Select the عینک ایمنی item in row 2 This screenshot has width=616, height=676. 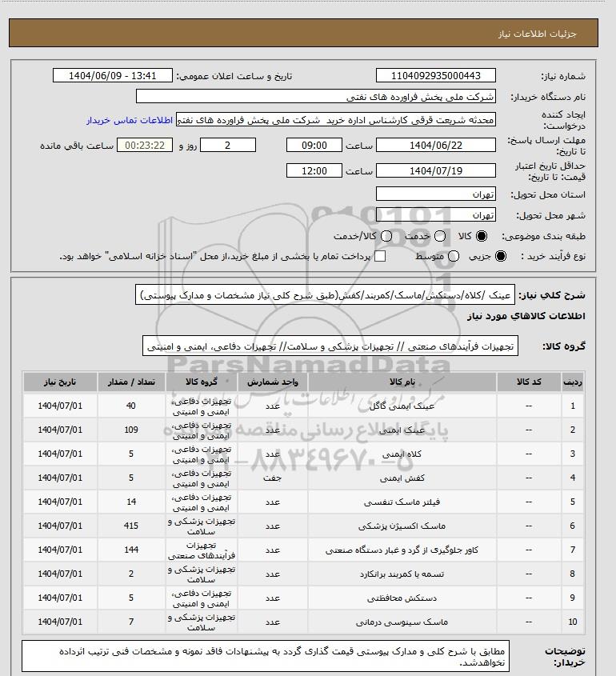point(402,430)
